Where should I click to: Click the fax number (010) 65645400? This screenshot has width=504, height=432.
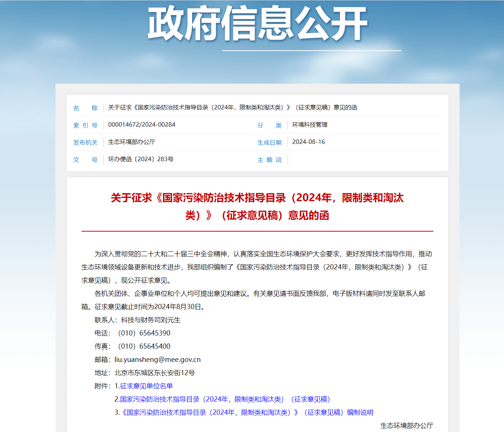click(144, 346)
